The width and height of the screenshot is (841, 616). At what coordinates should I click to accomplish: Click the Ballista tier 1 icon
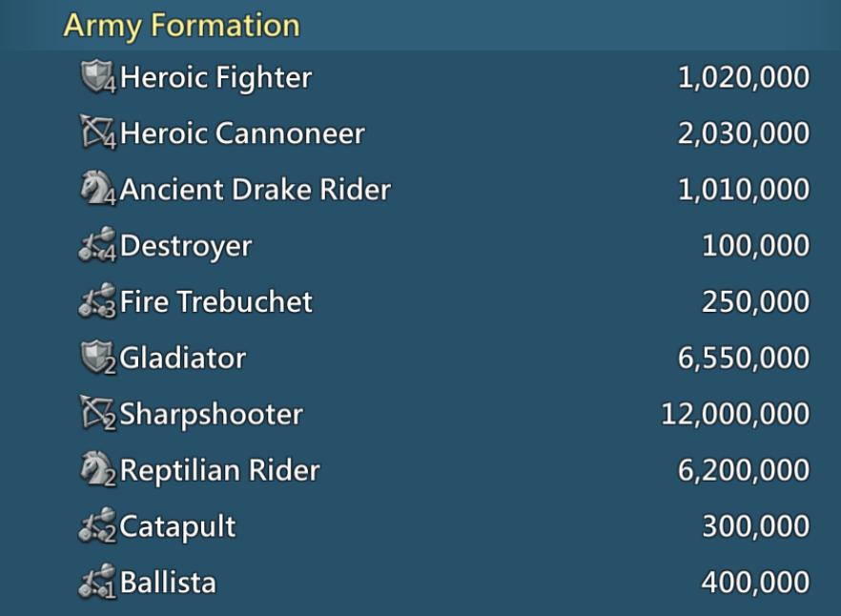[97, 582]
